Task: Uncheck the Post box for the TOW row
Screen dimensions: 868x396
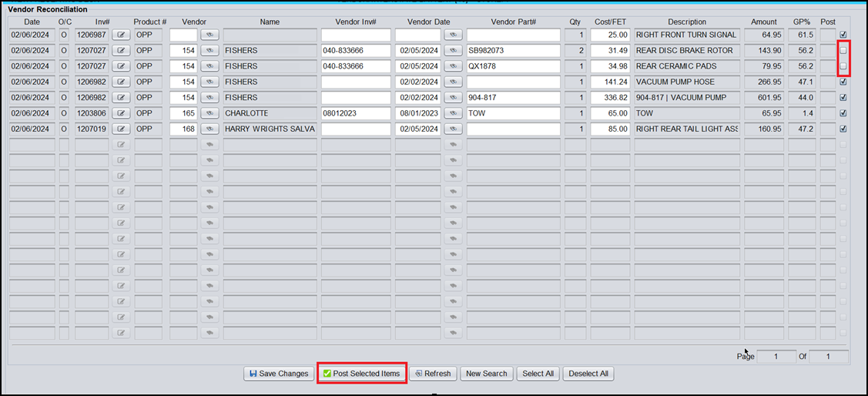Action: [x=843, y=113]
